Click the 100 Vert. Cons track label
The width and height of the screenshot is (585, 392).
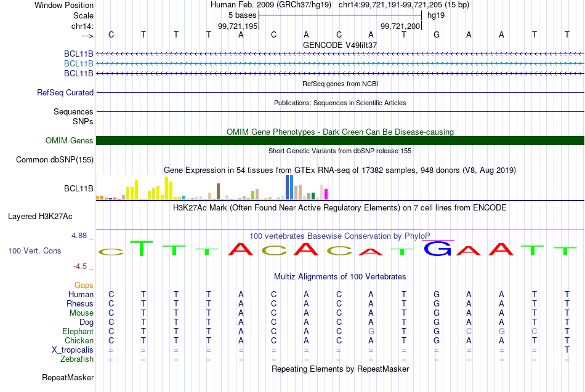pos(34,250)
